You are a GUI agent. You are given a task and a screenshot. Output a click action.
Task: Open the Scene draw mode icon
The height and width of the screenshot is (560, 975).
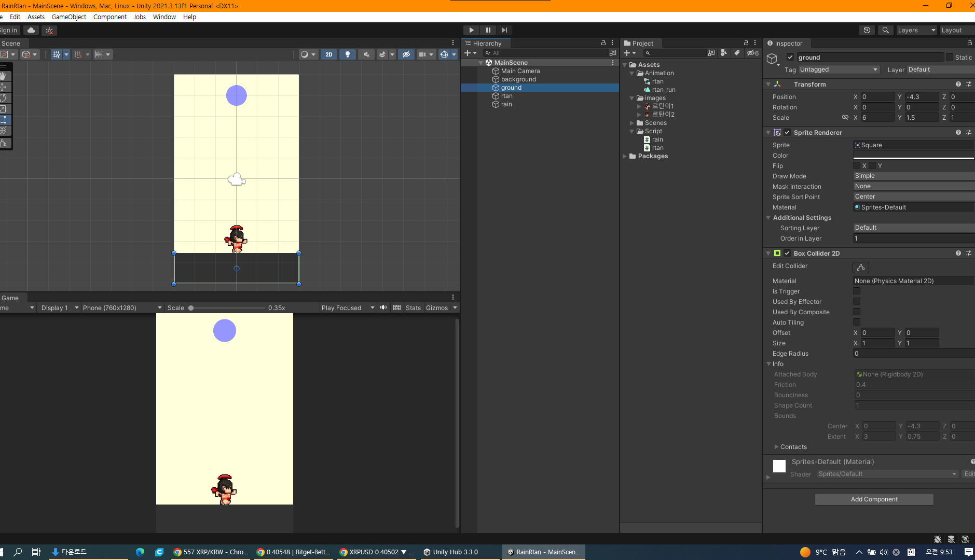(x=305, y=54)
